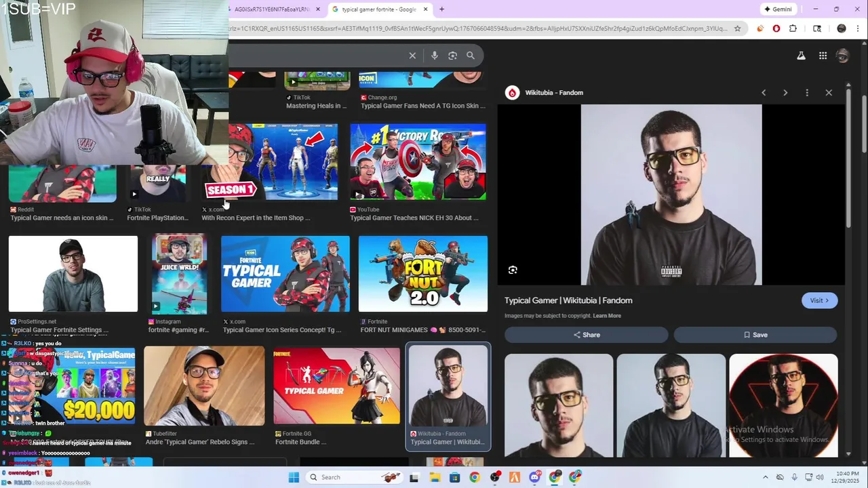Image resolution: width=868 pixels, height=488 pixels.
Task: Open the Google apps grid
Action: [x=823, y=56]
